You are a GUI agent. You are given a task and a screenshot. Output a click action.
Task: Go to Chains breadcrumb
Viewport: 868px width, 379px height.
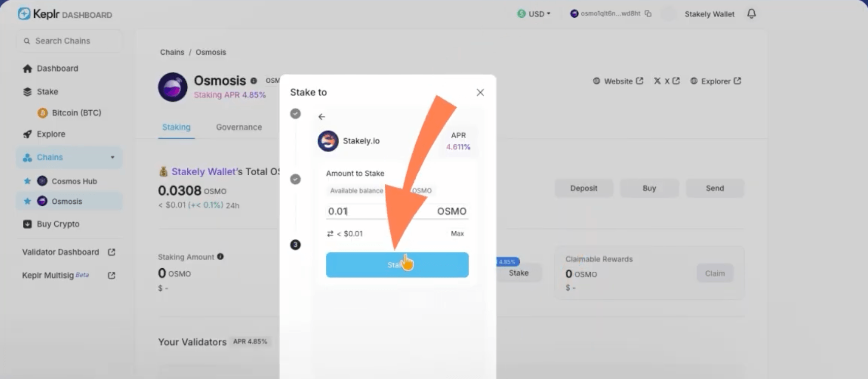pos(172,52)
